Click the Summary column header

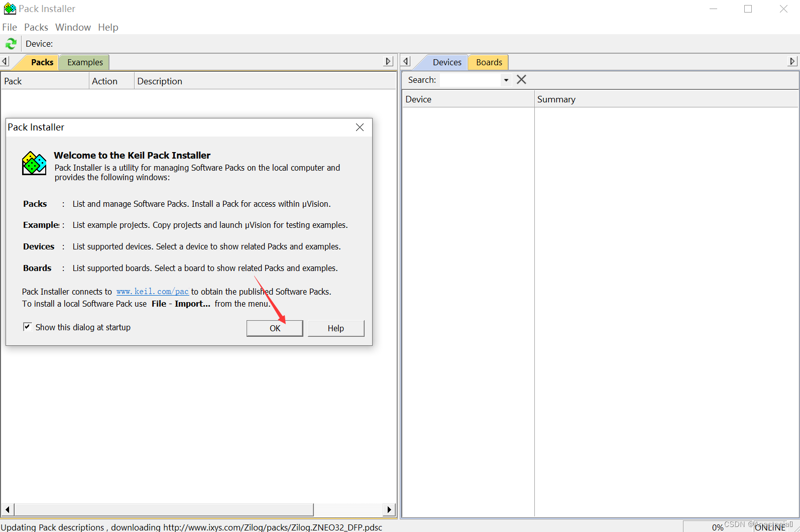tap(666, 99)
